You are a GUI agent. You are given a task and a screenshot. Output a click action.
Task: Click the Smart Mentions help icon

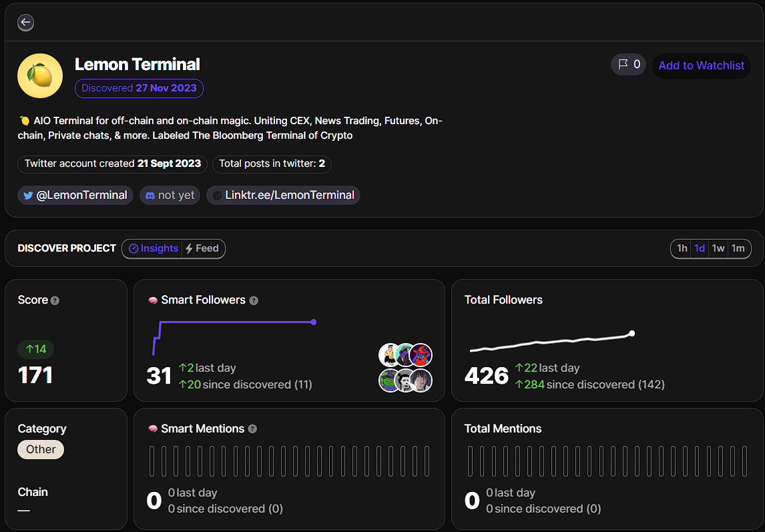pos(252,429)
